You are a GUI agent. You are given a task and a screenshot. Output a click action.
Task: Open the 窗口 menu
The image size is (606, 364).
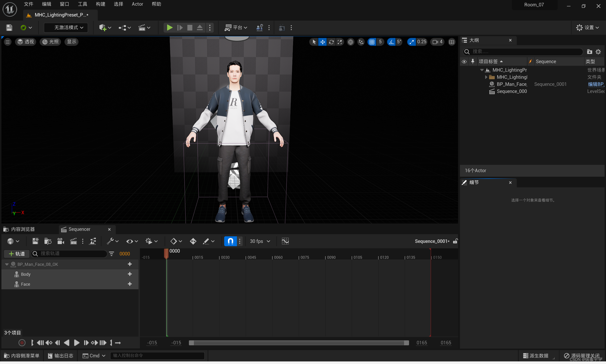64,4
